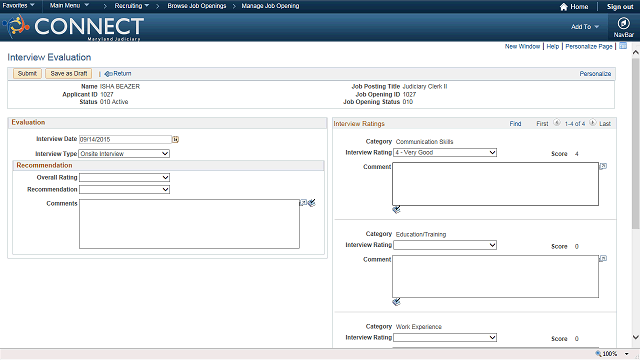Show next row in Interview Ratings
The height and width of the screenshot is (360, 640).
(593, 123)
